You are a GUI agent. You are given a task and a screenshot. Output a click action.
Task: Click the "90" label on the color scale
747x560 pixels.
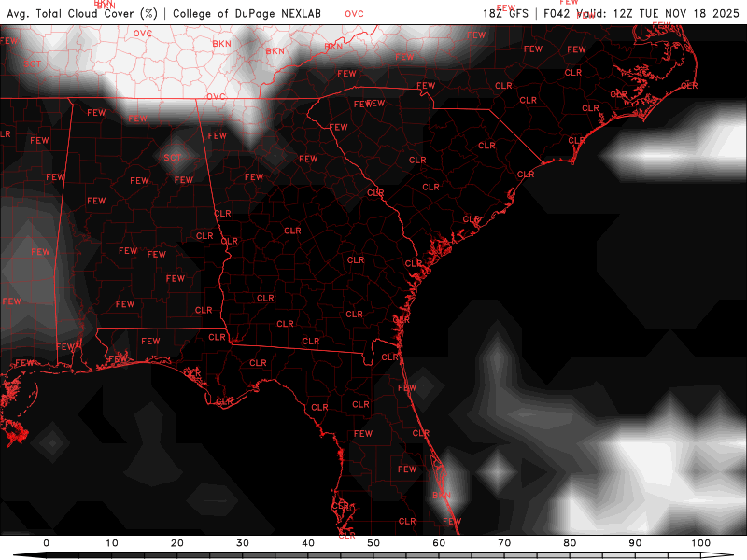point(635,543)
